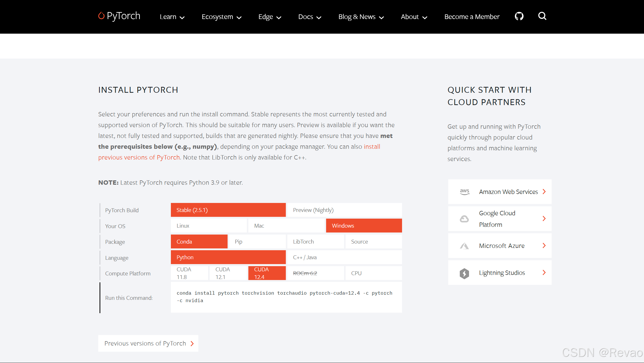Choose CUDA 11.8 compute platform
The height and width of the screenshot is (363, 644).
pyautogui.click(x=189, y=273)
